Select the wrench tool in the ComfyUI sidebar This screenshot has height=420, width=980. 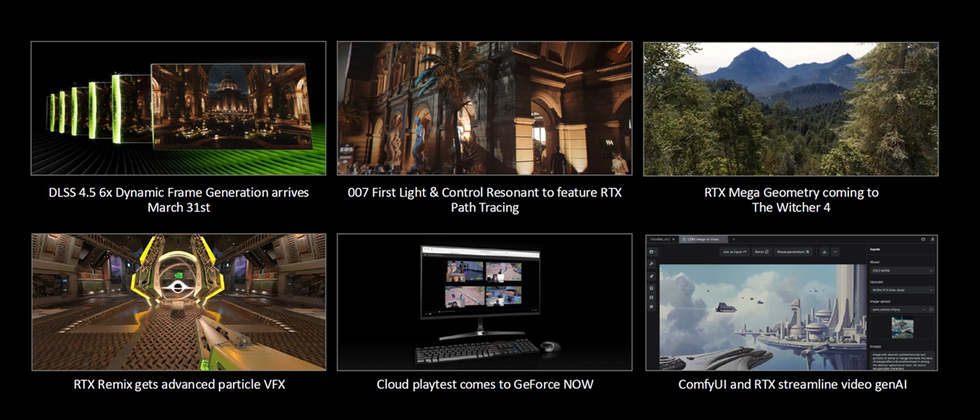(652, 263)
